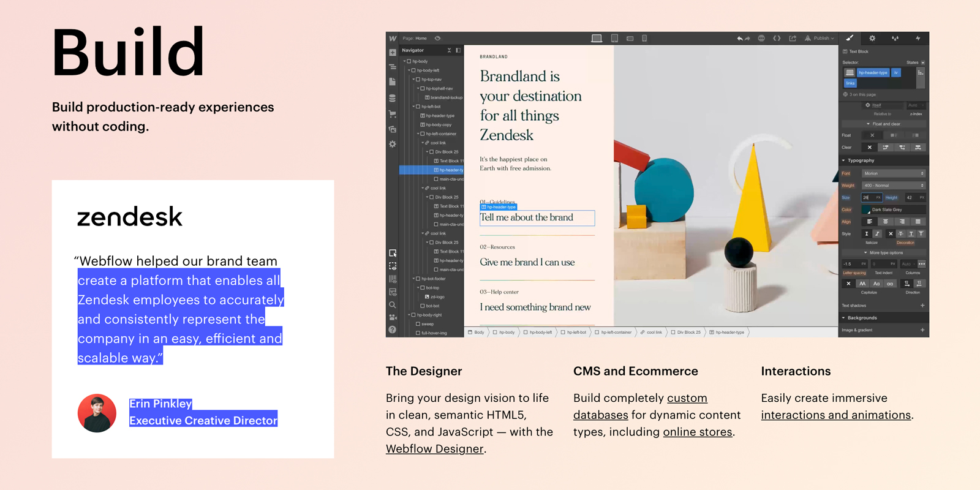Pin the Navigator panel

(458, 50)
